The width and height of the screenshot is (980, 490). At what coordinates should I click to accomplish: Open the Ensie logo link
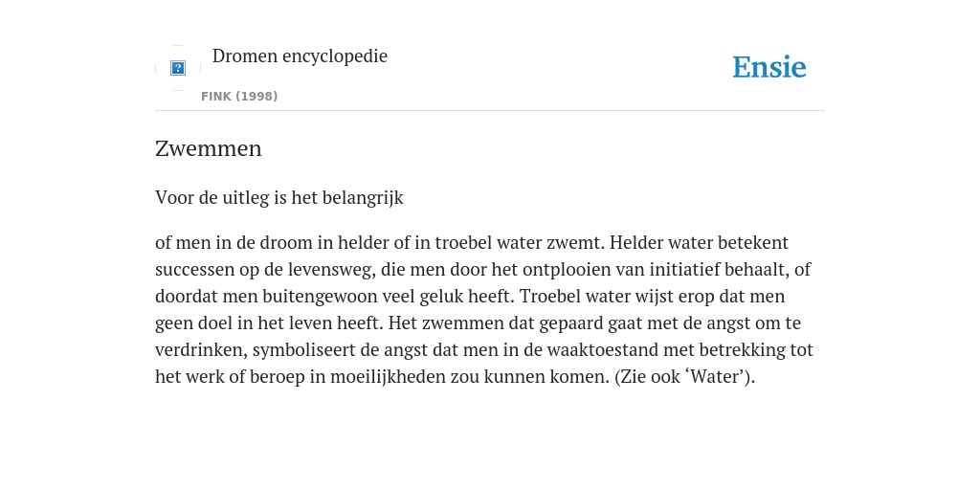click(769, 68)
